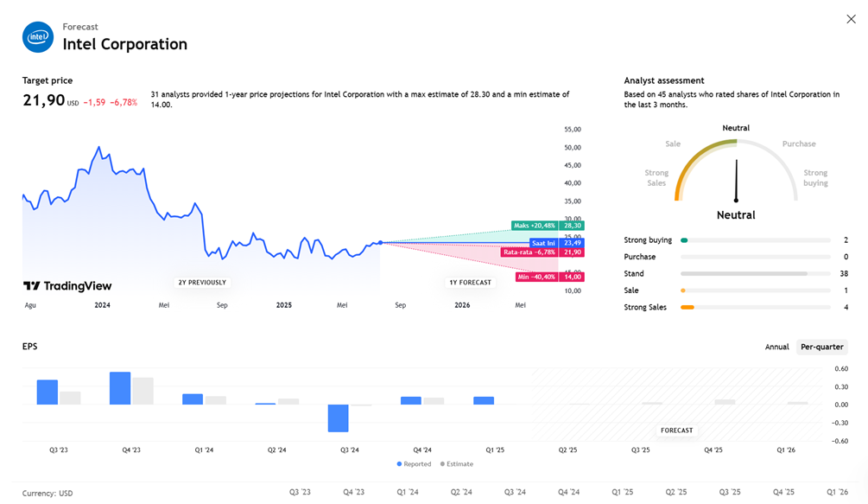868x504 pixels.
Task: Click the Q4 '23 reported EPS bar
Action: tap(120, 388)
